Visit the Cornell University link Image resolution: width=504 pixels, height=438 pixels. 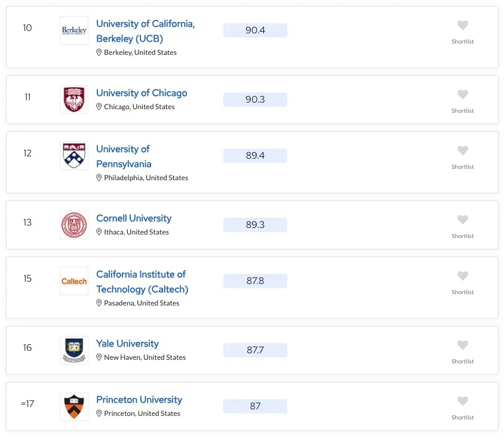(x=134, y=218)
